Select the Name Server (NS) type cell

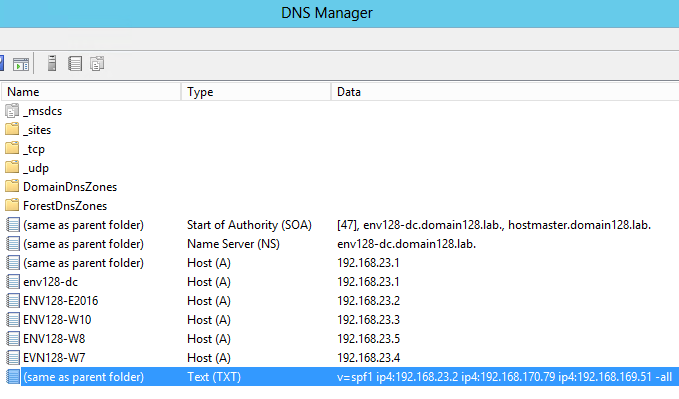pyautogui.click(x=233, y=244)
